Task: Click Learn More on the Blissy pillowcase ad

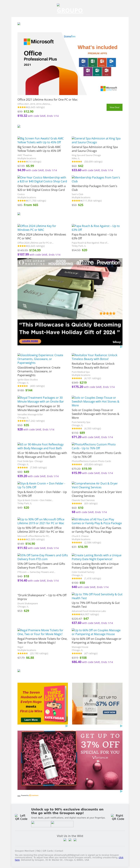Action: (30, 341)
